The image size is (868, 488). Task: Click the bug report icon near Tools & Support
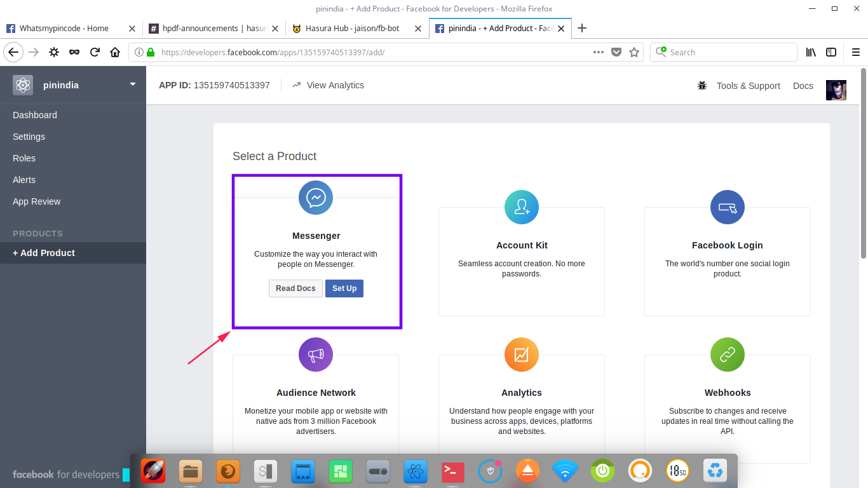pyautogui.click(x=702, y=85)
